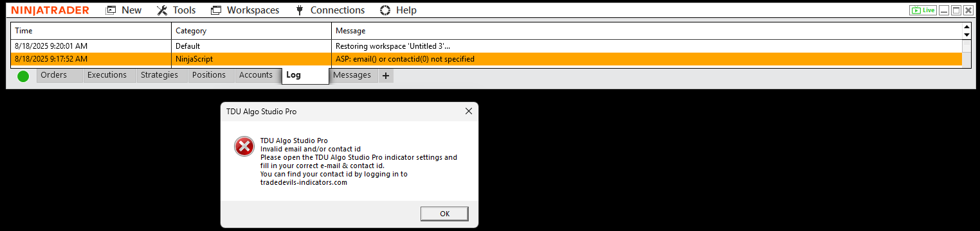Switch to the Strategies tab
Viewport: 980px width, 231px height.
pos(159,75)
